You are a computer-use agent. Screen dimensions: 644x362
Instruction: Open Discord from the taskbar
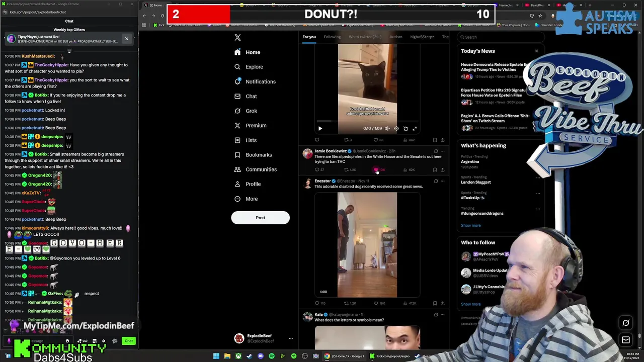pyautogui.click(x=260, y=356)
